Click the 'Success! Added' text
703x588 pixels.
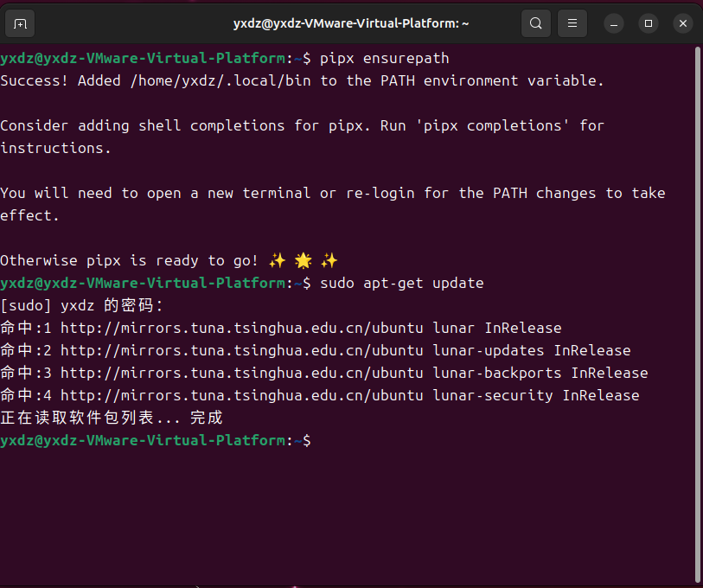coord(61,80)
